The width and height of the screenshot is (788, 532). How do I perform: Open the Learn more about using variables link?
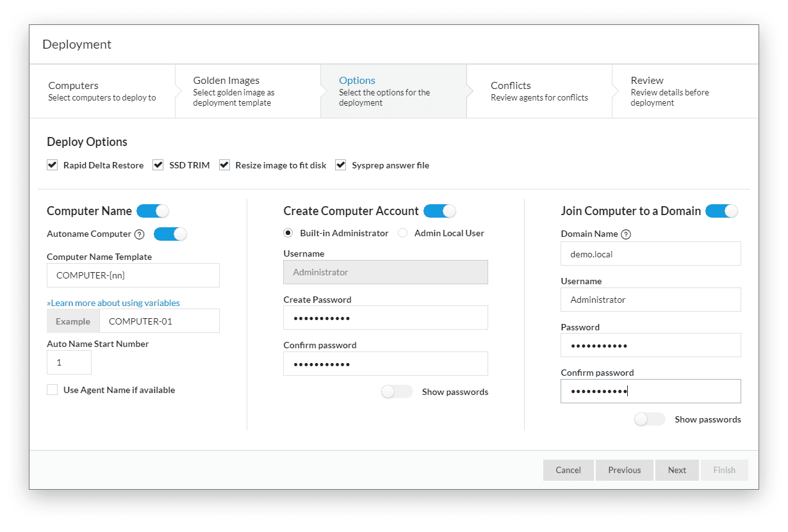[x=113, y=302]
